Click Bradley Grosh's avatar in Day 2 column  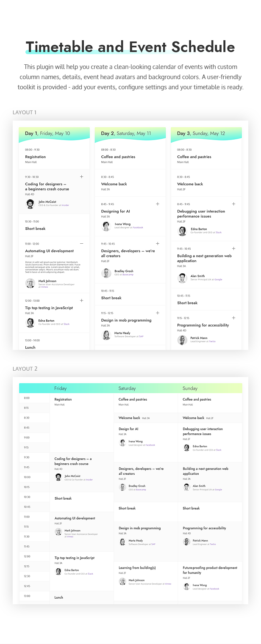(106, 273)
